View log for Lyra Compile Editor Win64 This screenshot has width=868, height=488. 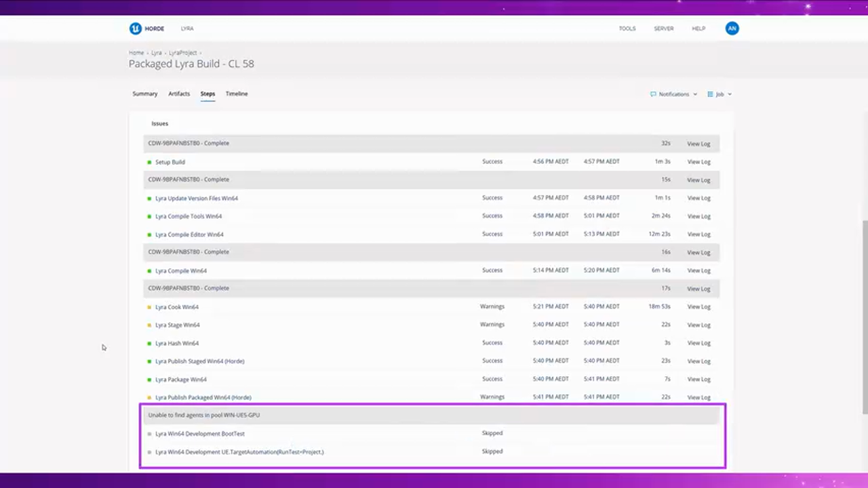coord(698,235)
